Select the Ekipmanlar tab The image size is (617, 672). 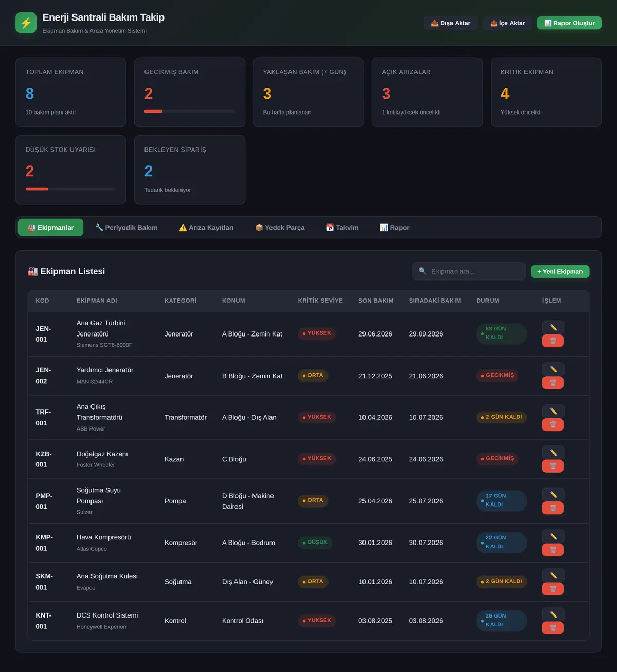50,228
